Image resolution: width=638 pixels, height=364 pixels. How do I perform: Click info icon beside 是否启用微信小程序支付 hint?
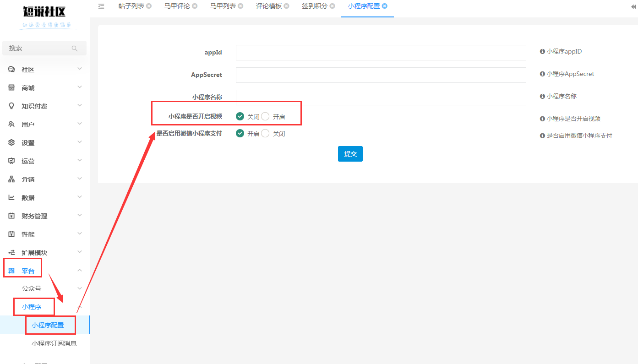click(542, 136)
